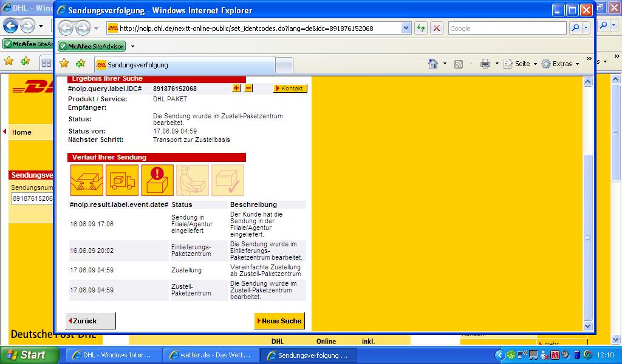Click the popup scrollbar up arrow

point(587,81)
